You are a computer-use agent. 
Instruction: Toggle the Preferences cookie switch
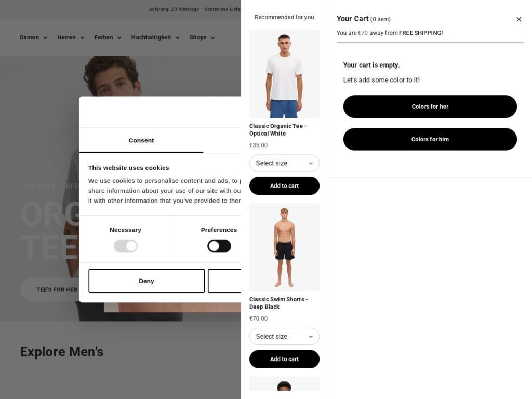coord(219,246)
